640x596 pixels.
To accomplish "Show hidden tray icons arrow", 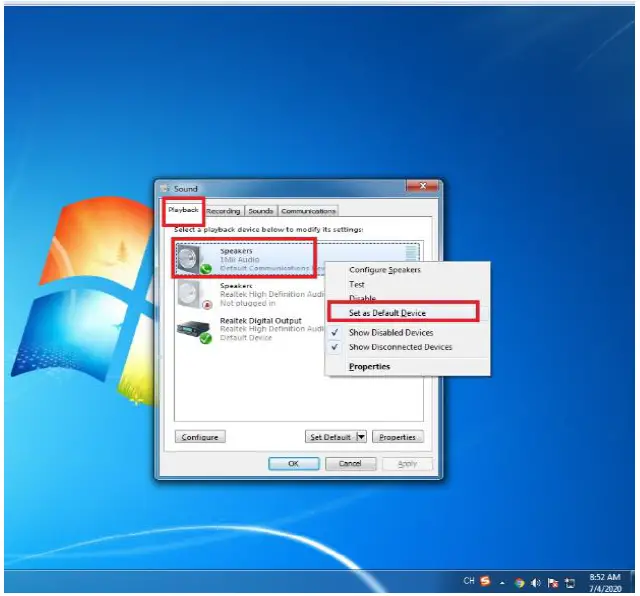I will pos(502,583).
